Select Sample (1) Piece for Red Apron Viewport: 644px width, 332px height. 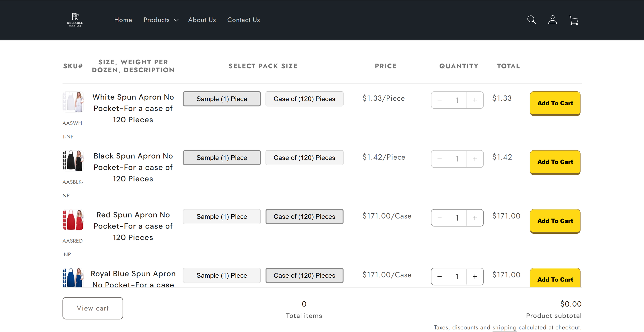point(222,216)
